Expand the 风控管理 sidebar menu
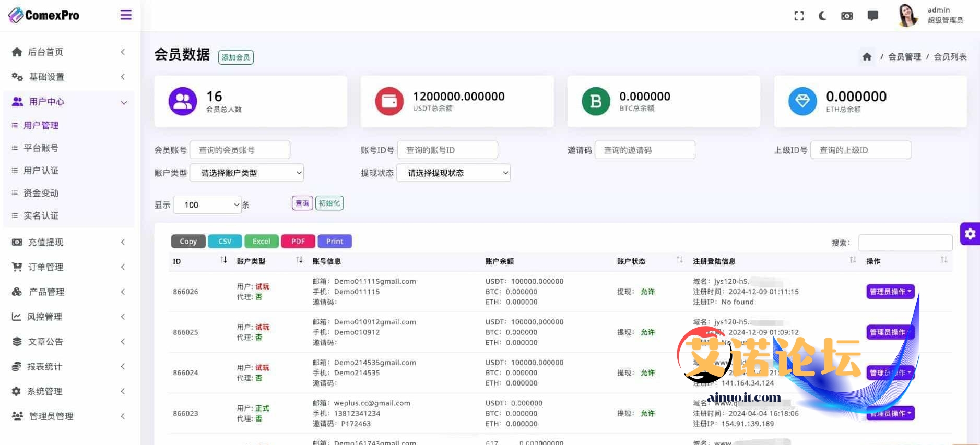The image size is (980, 445). (69, 317)
